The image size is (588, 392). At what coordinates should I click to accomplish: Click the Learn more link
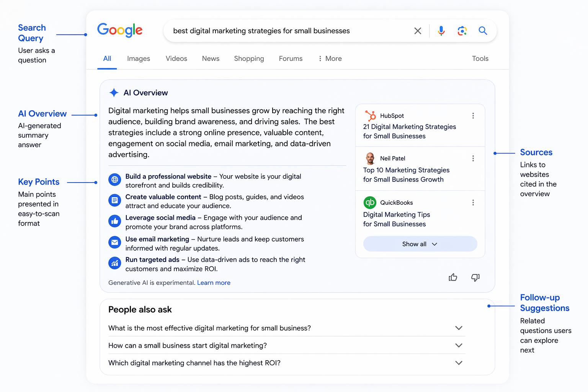(x=214, y=283)
